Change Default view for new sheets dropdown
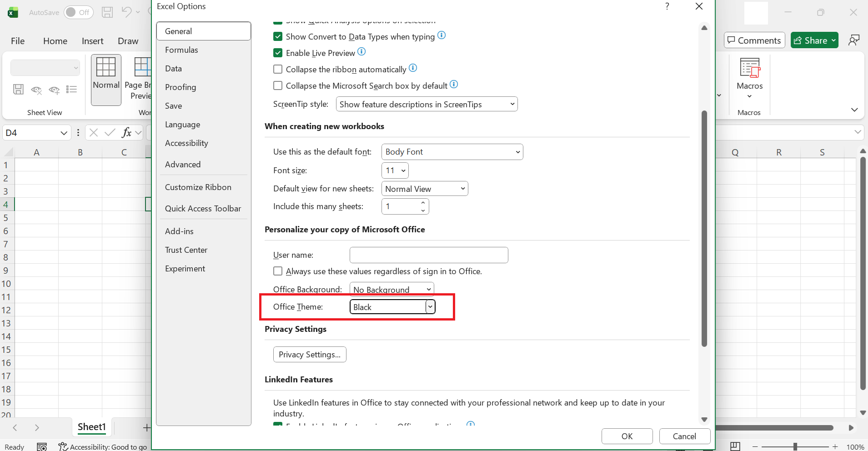 [424, 188]
